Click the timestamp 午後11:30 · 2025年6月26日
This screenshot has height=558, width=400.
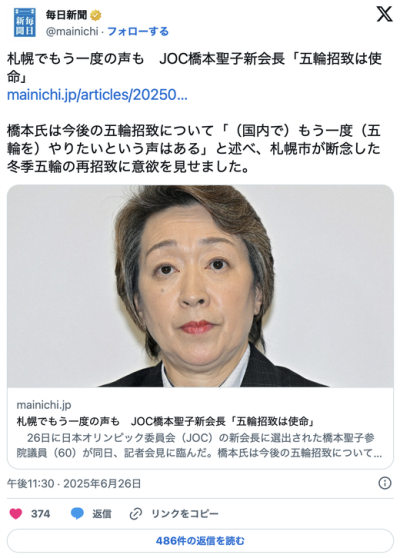coord(74,484)
